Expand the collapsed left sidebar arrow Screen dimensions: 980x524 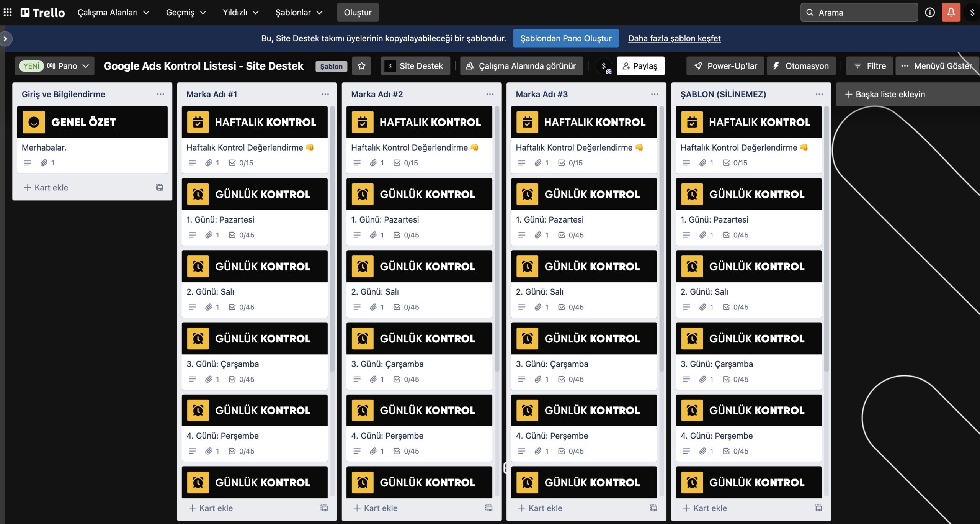point(5,39)
